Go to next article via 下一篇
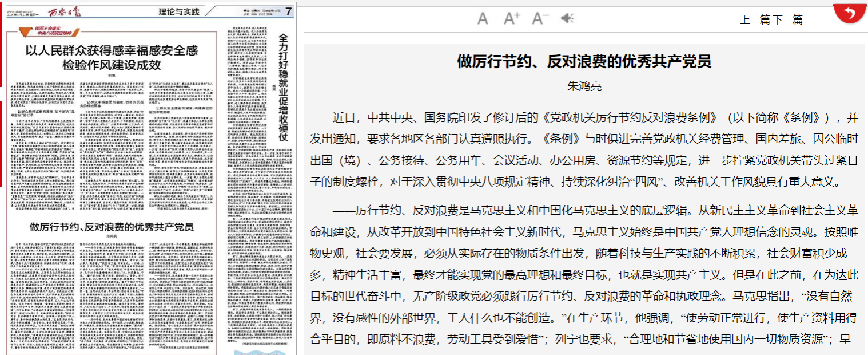 click(788, 20)
